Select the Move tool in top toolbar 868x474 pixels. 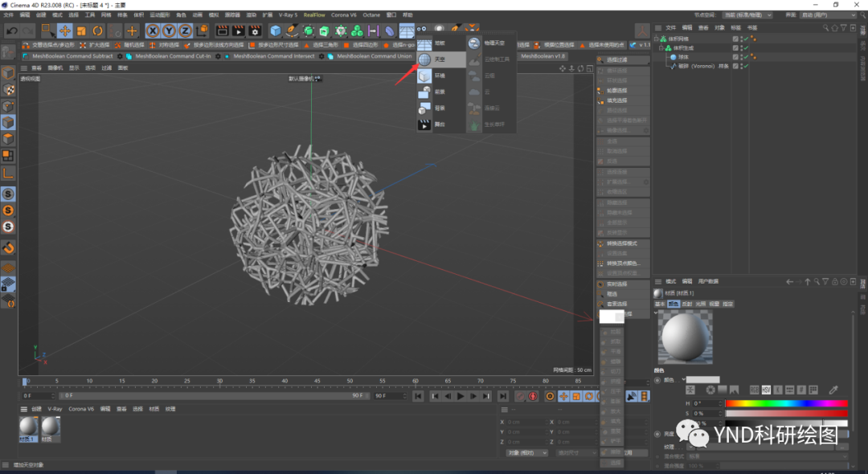click(65, 31)
